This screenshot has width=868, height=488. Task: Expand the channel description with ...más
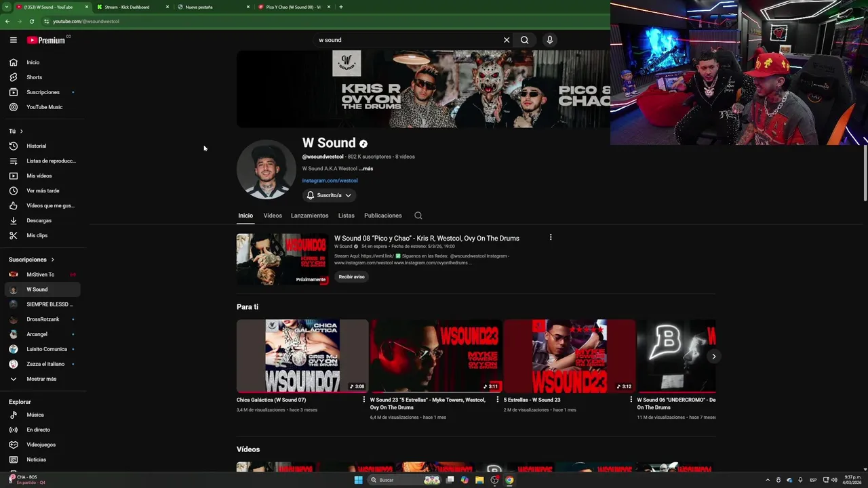click(366, 169)
